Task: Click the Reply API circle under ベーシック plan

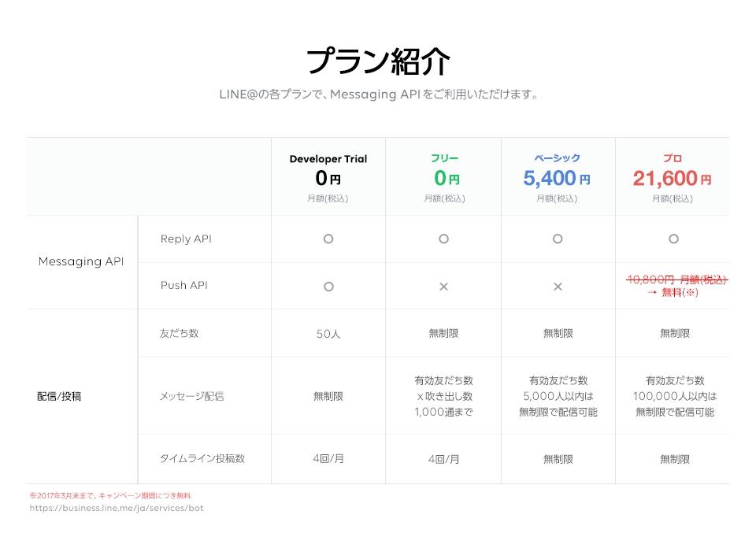Action: pyautogui.click(x=558, y=239)
